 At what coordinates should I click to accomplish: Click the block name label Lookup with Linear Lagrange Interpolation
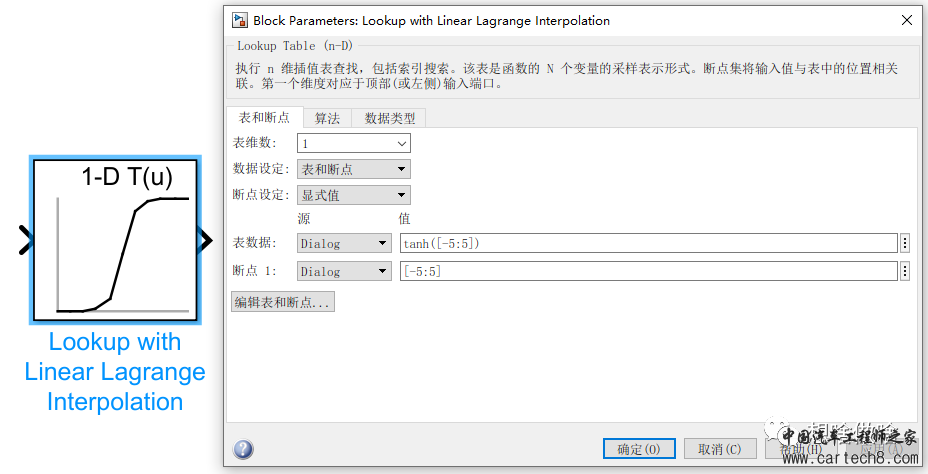point(115,372)
